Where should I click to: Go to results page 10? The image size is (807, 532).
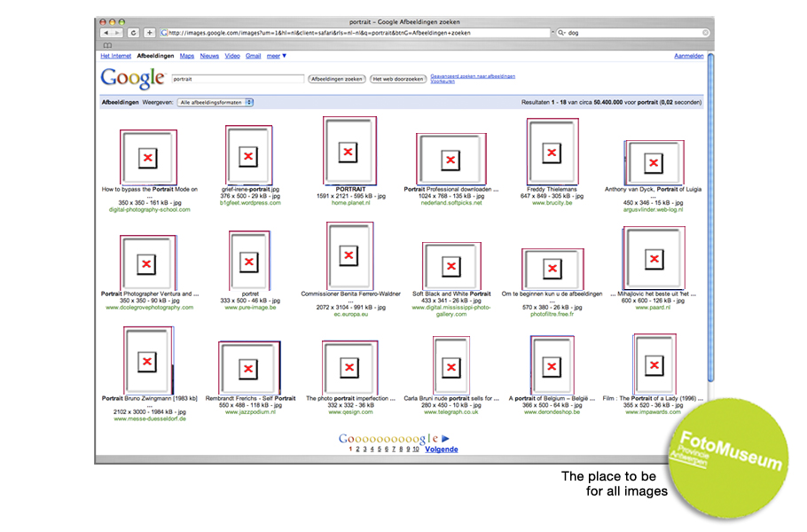[416, 450]
